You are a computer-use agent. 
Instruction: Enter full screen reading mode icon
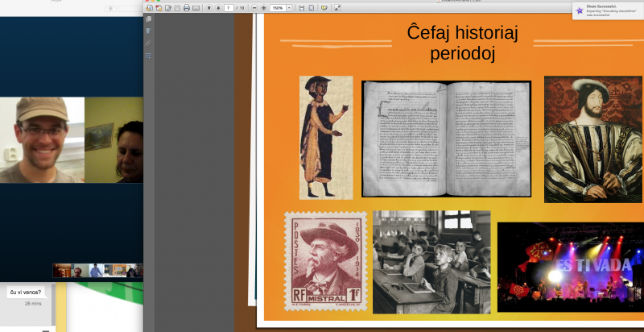point(337,7)
